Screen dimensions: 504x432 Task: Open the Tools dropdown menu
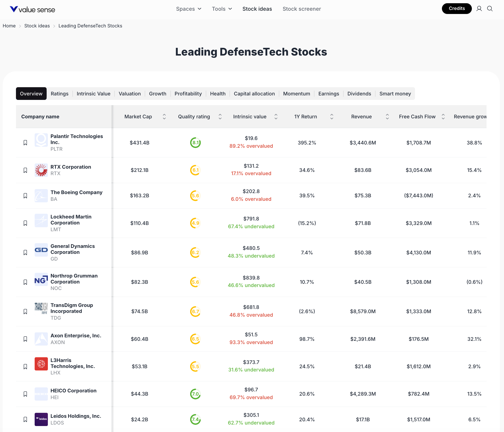[222, 9]
